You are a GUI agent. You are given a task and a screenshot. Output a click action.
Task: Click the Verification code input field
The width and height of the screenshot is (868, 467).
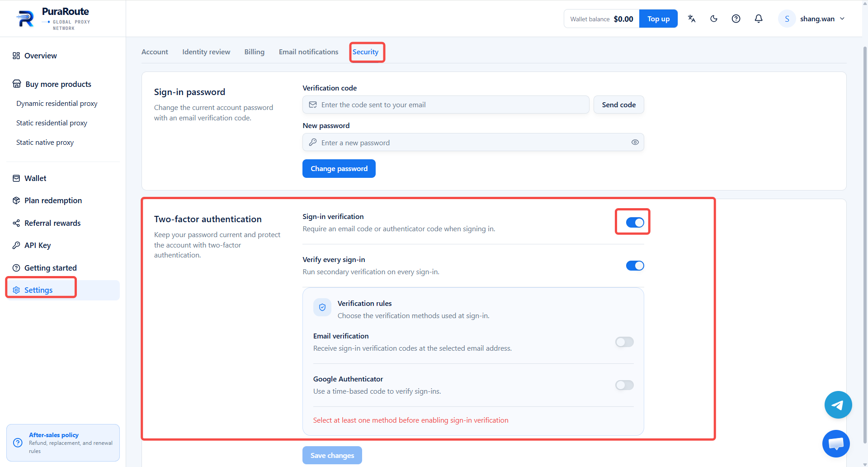pyautogui.click(x=446, y=105)
